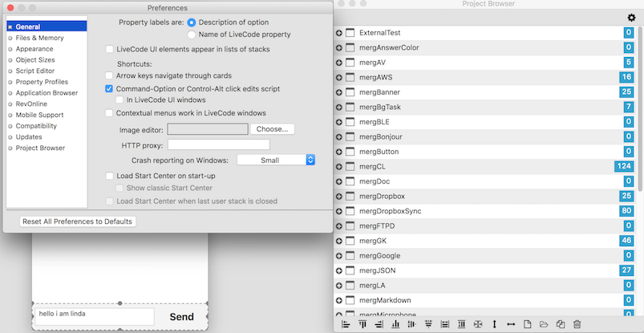Expand the mergDropbox stack entry
This screenshot has height=333, width=644.
(x=339, y=196)
